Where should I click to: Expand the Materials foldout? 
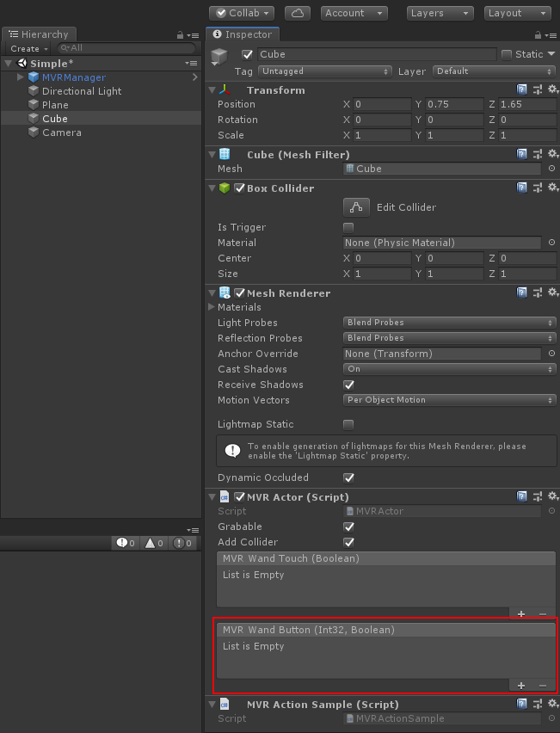[x=212, y=306]
